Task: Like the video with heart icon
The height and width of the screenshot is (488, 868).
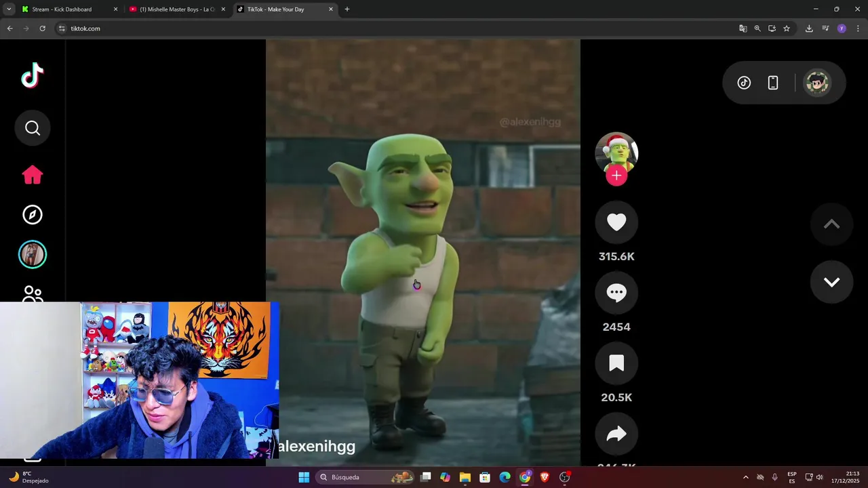Action: (x=616, y=222)
